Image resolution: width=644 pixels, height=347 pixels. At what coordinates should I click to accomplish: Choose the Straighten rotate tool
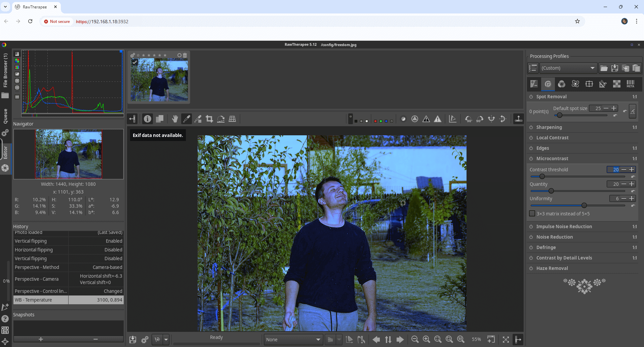(x=221, y=119)
